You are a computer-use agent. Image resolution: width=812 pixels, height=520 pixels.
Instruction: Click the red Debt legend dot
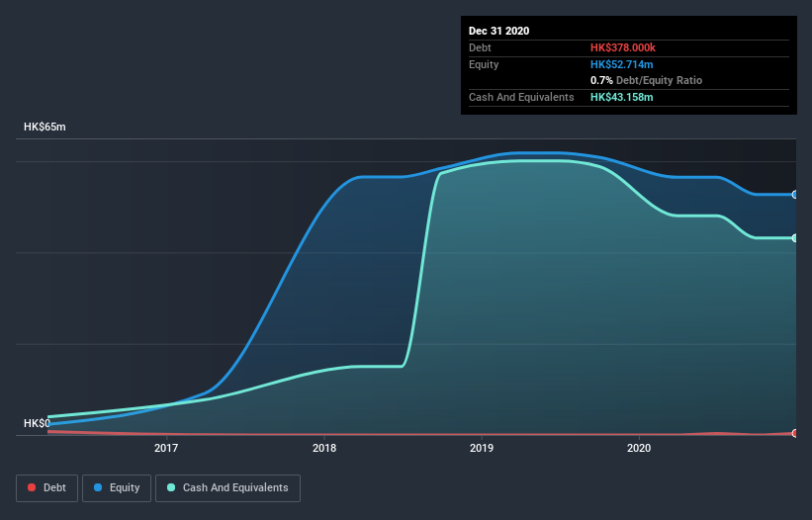pyautogui.click(x=32, y=487)
